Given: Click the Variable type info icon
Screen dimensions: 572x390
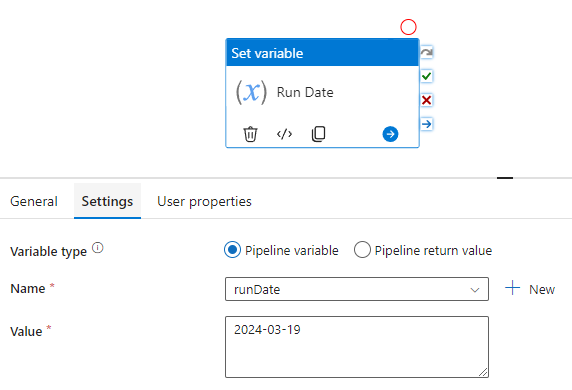Looking at the screenshot, I should click(98, 248).
